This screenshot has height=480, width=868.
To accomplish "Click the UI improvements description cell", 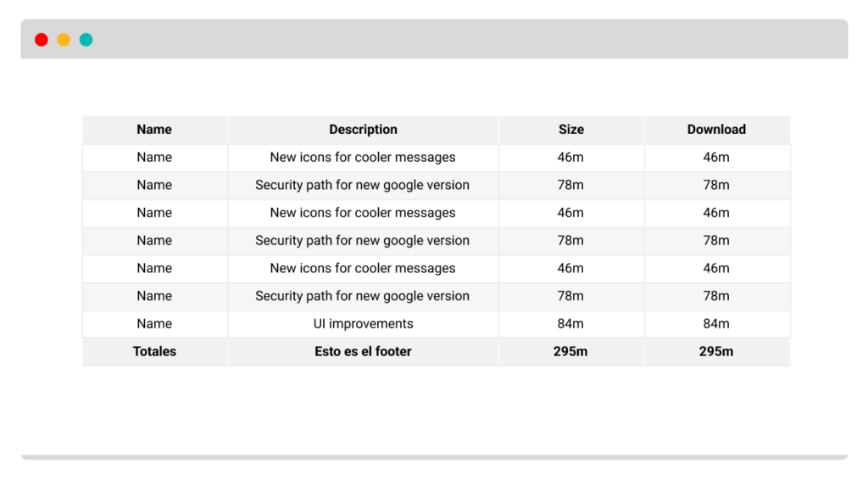I will (x=363, y=324).
